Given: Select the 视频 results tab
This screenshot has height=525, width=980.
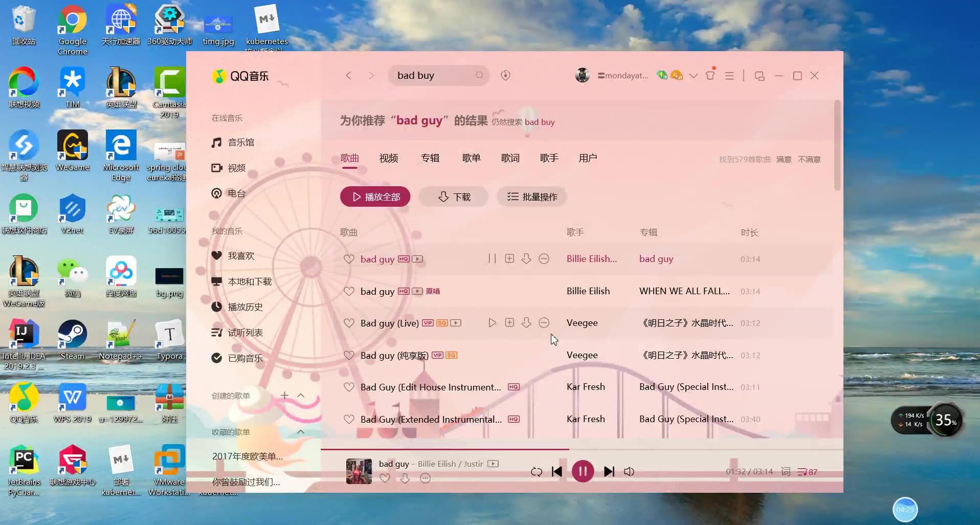Looking at the screenshot, I should pos(389,158).
